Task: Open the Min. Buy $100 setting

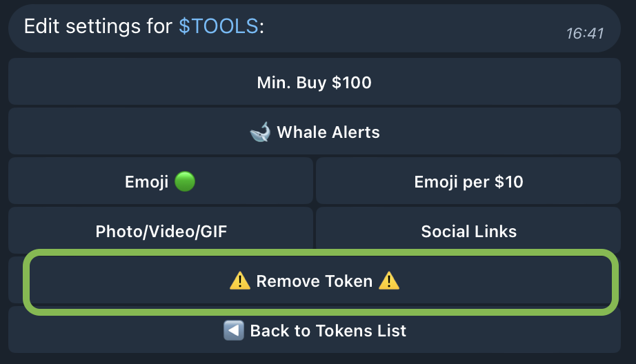Action: [314, 83]
